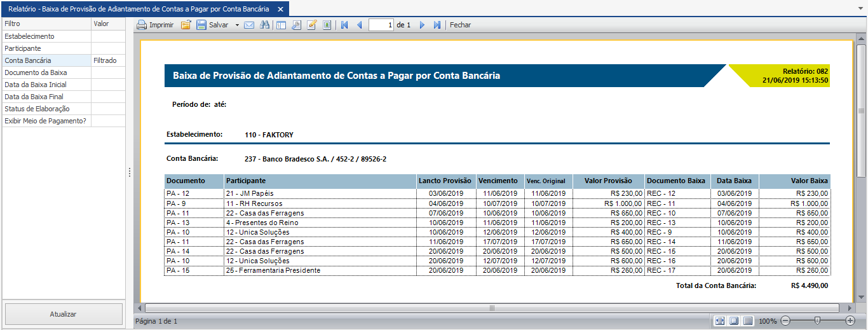Open the Conta Bancária filter value
Screen dimensions: 868x330
tap(108, 60)
